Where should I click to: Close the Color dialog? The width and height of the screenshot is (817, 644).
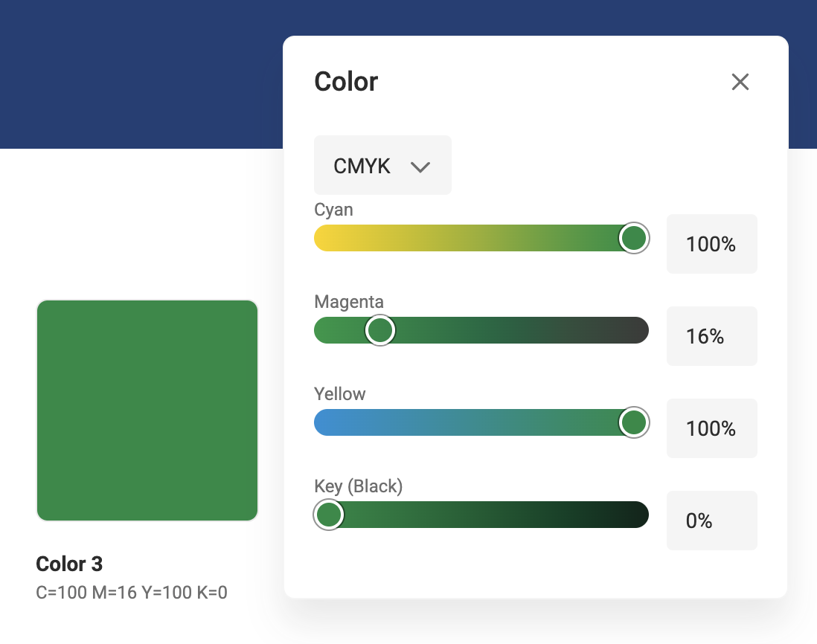[740, 82]
